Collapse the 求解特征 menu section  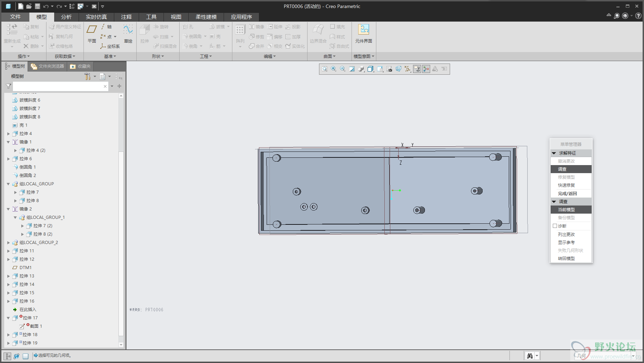click(x=554, y=153)
